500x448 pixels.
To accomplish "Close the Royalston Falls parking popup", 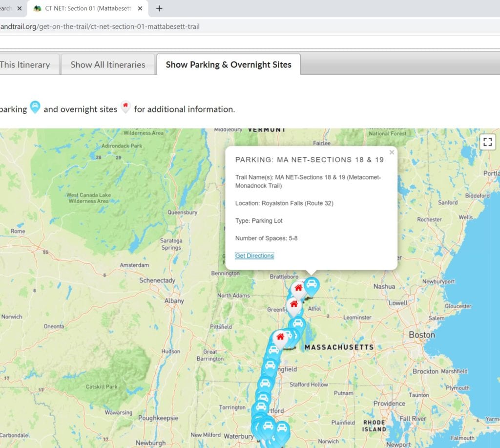I will coord(392,152).
